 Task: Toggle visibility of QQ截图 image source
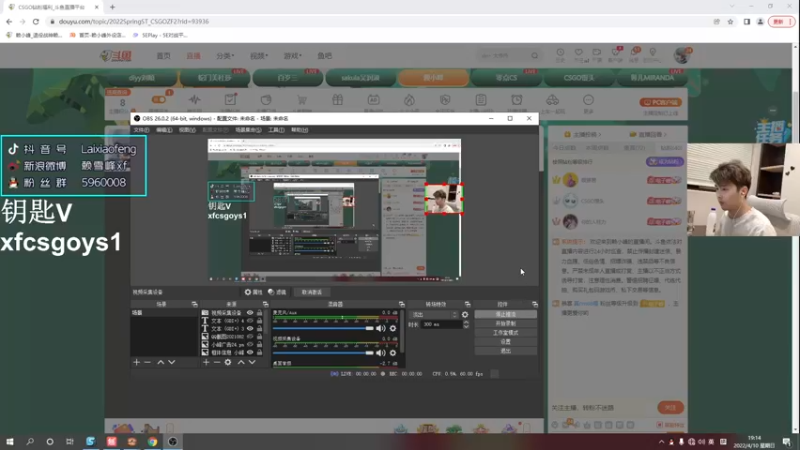[x=250, y=337]
